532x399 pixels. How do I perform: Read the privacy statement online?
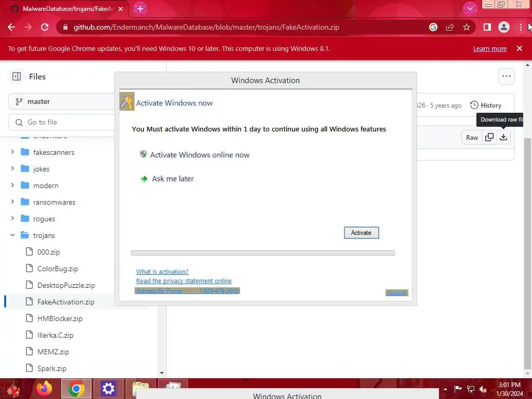184,281
